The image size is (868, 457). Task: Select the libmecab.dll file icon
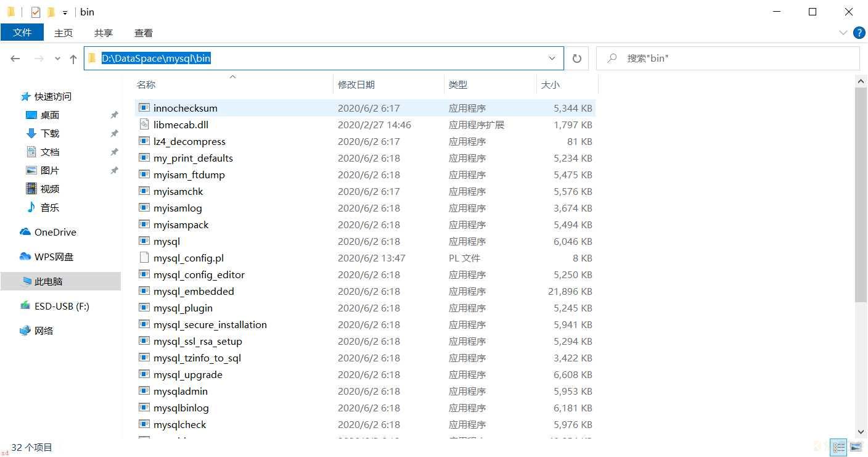144,125
